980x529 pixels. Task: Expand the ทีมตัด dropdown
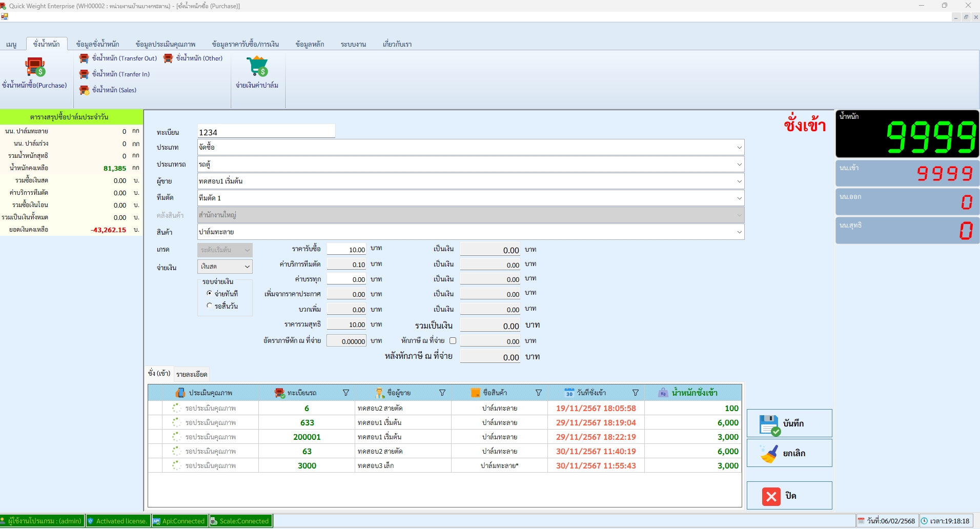click(x=739, y=198)
